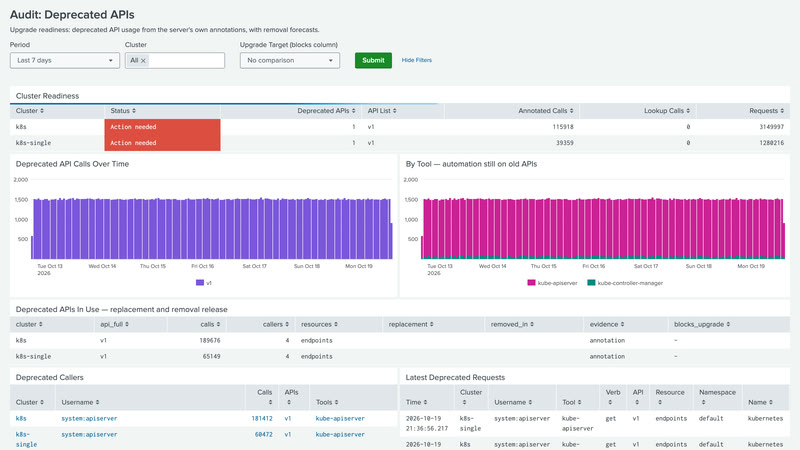Sort In Use table by resources column
Image resolution: width=800 pixels, height=450 pixels.
[x=319, y=324]
